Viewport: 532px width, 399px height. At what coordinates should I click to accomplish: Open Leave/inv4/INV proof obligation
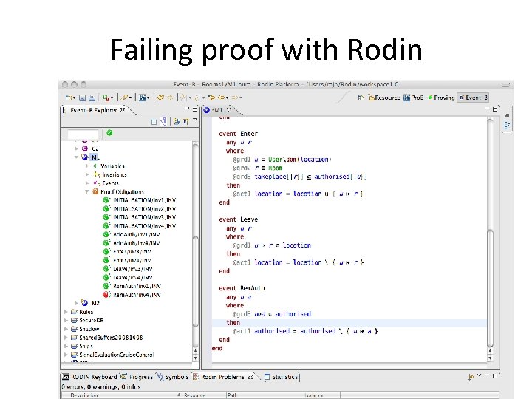[x=133, y=278]
